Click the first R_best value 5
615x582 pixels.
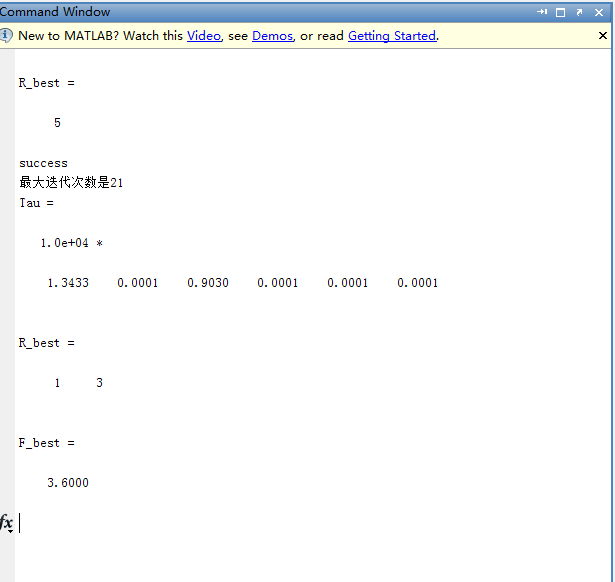coord(57,123)
